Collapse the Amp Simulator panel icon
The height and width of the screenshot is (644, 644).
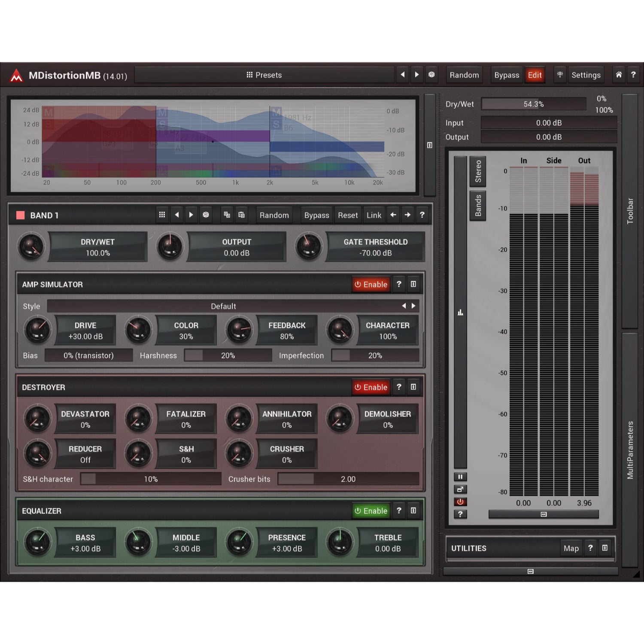[x=413, y=284]
